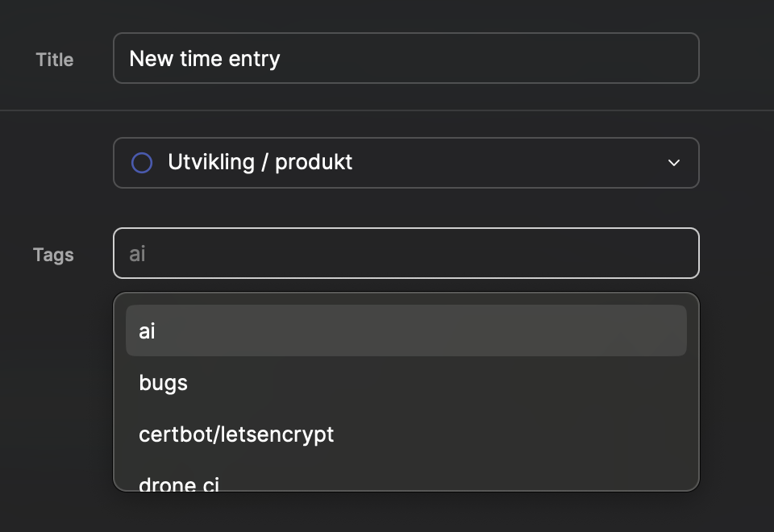Focus the Tags combo box
The image size is (774, 532).
point(406,253)
